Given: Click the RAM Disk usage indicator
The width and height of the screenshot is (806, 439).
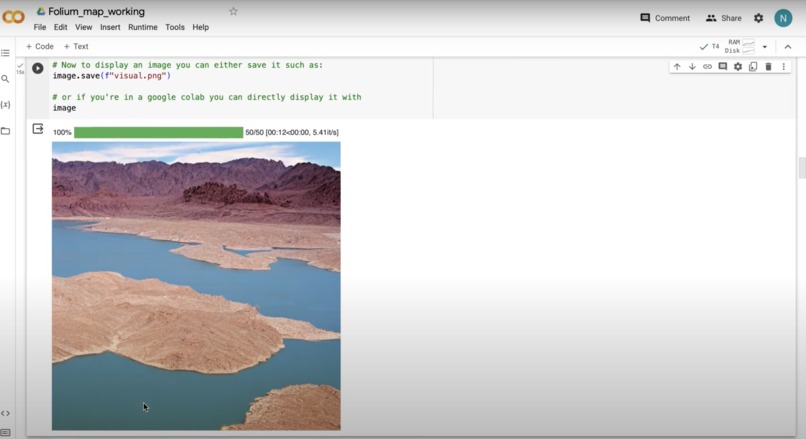Looking at the screenshot, I should click(x=739, y=46).
